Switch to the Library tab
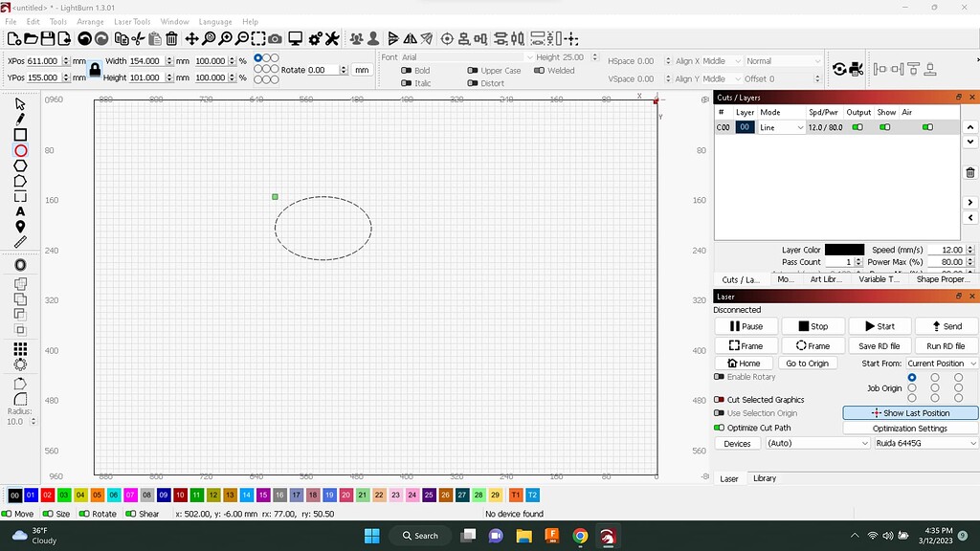This screenshot has width=980, height=551. pyautogui.click(x=765, y=478)
